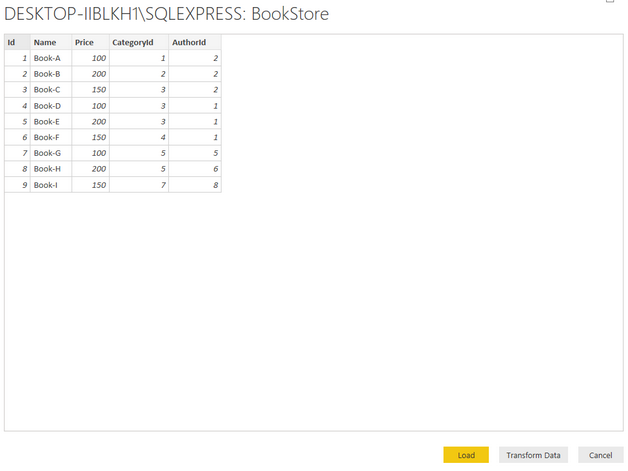This screenshot has width=628, height=471.
Task: Select the Price cell for Book-H
Action: click(90, 170)
